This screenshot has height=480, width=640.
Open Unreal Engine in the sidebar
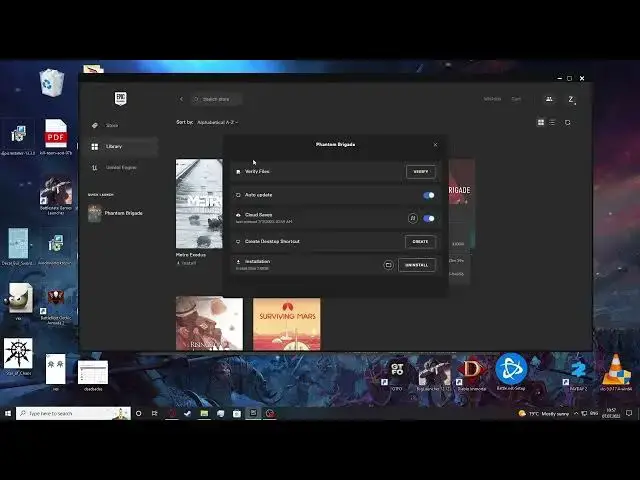point(122,167)
